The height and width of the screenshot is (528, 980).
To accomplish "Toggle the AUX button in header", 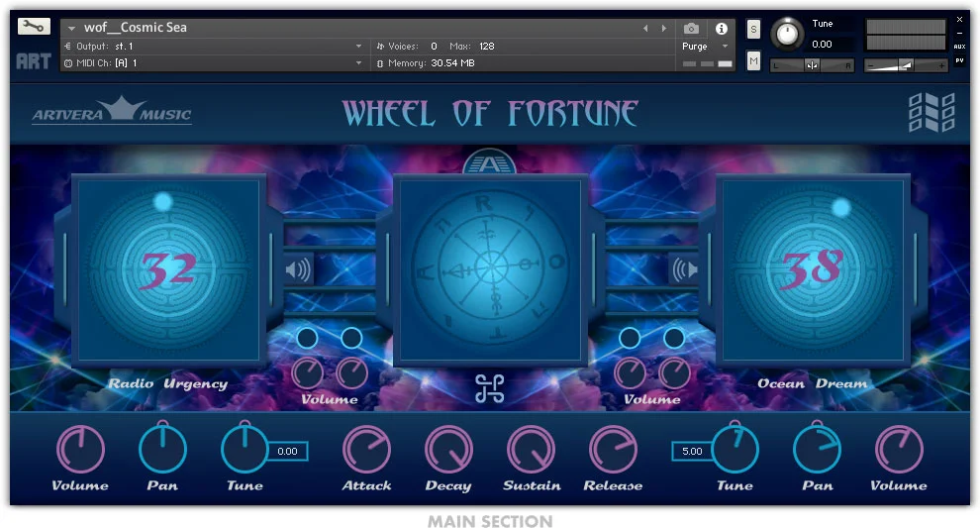I will coord(959,47).
